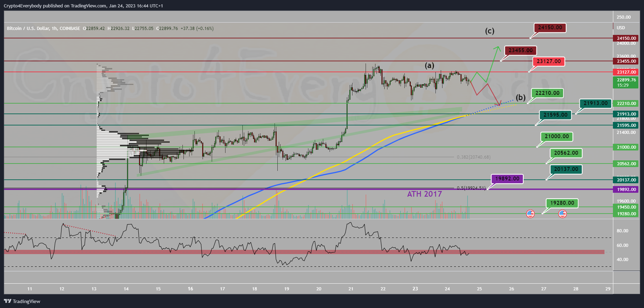Open the left US flag economic event icon

pos(530,214)
